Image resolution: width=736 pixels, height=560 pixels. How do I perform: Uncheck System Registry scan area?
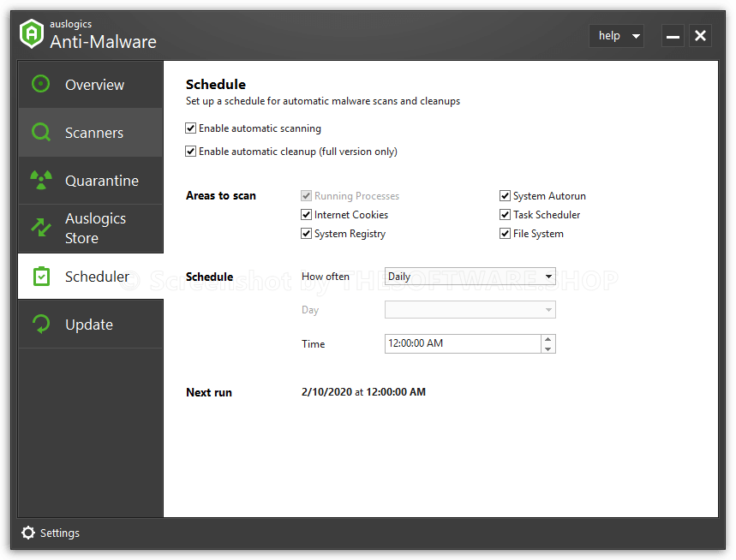pos(306,233)
